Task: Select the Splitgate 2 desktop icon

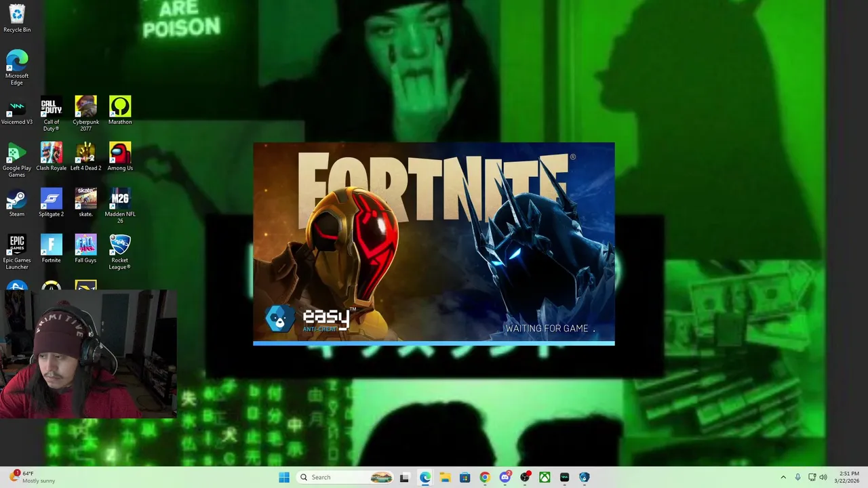Action: pos(52,203)
